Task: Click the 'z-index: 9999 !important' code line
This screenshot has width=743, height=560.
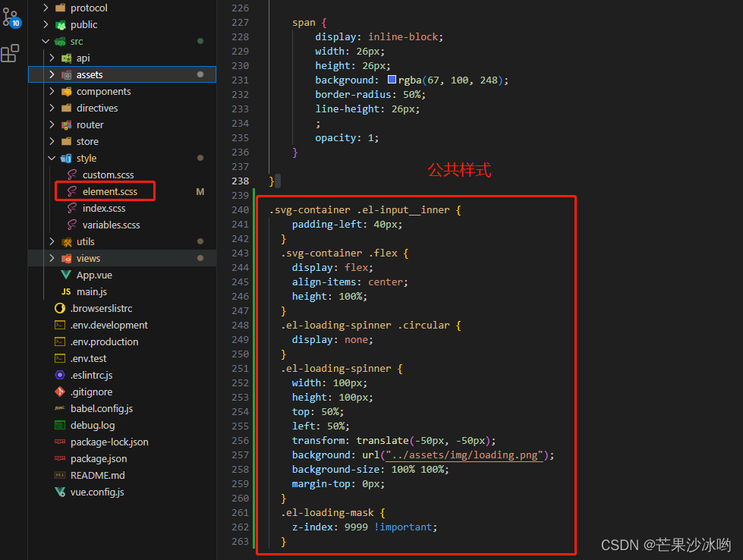Action: coord(365,527)
